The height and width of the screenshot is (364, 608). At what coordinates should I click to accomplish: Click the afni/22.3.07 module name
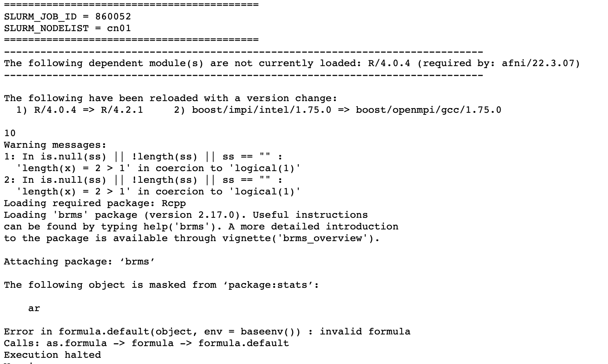pos(537,63)
